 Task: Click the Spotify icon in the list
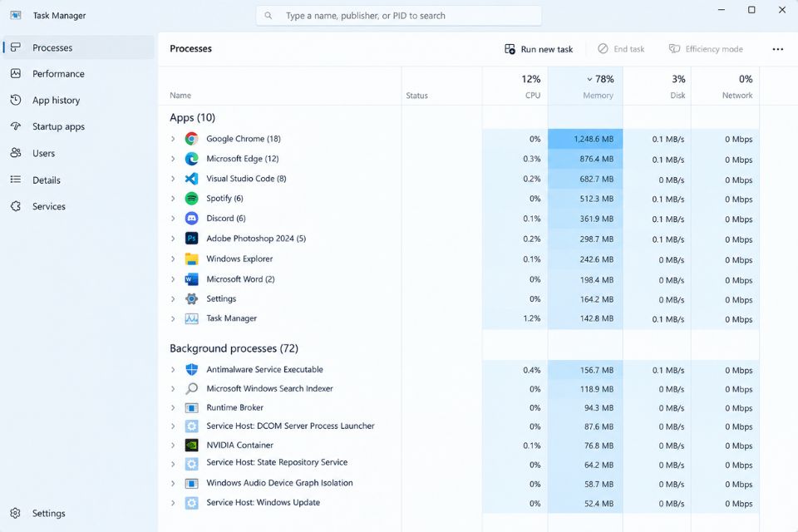pos(191,199)
